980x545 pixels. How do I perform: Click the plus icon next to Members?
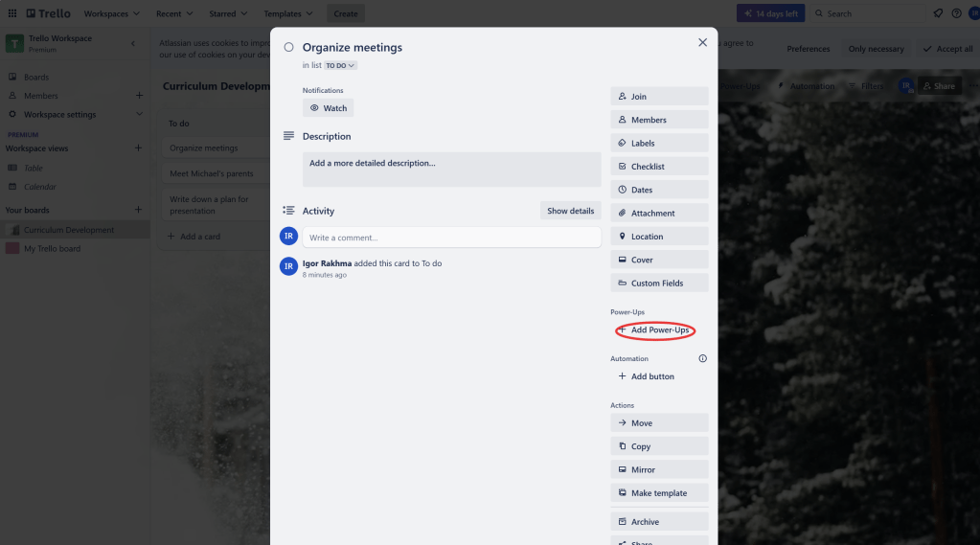[x=139, y=96]
